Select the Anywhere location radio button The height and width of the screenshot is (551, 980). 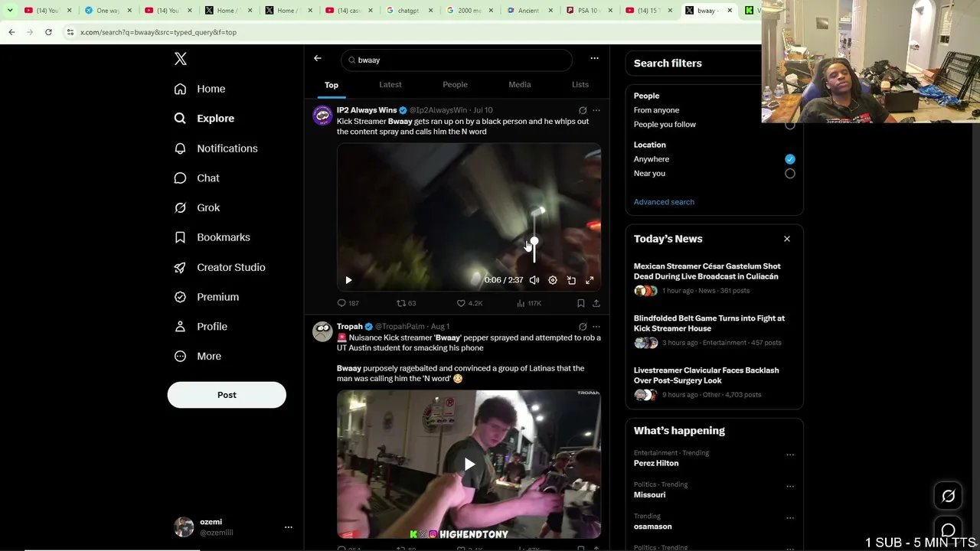(x=789, y=159)
